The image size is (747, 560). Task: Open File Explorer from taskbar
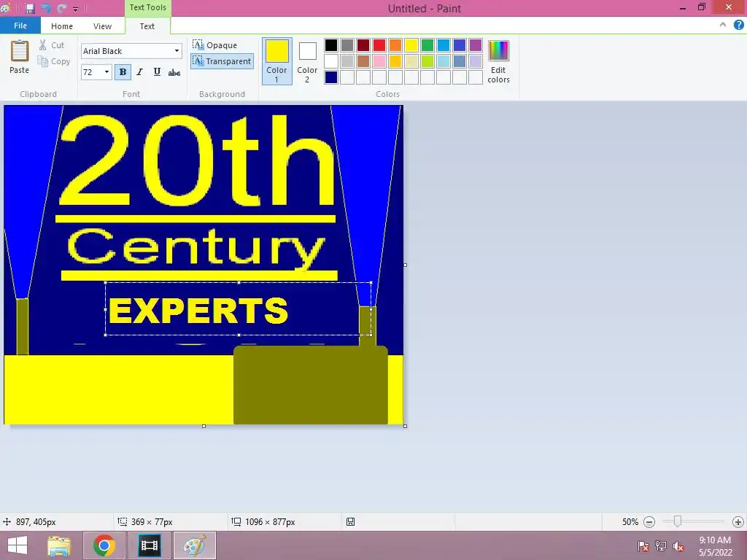click(59, 545)
